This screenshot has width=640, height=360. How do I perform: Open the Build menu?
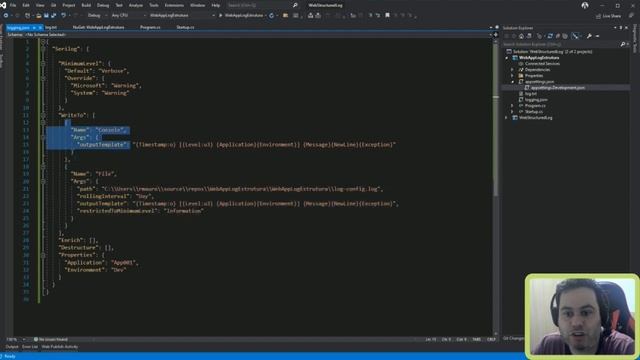click(86, 5)
